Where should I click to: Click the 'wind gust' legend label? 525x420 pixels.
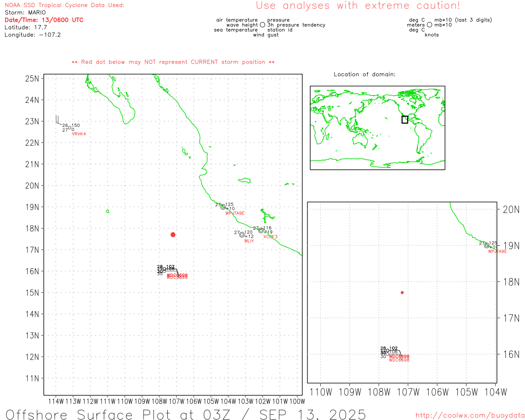[x=266, y=34]
